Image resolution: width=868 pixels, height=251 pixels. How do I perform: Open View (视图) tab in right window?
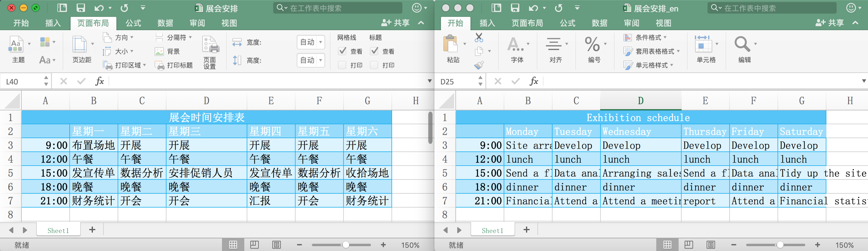664,23
